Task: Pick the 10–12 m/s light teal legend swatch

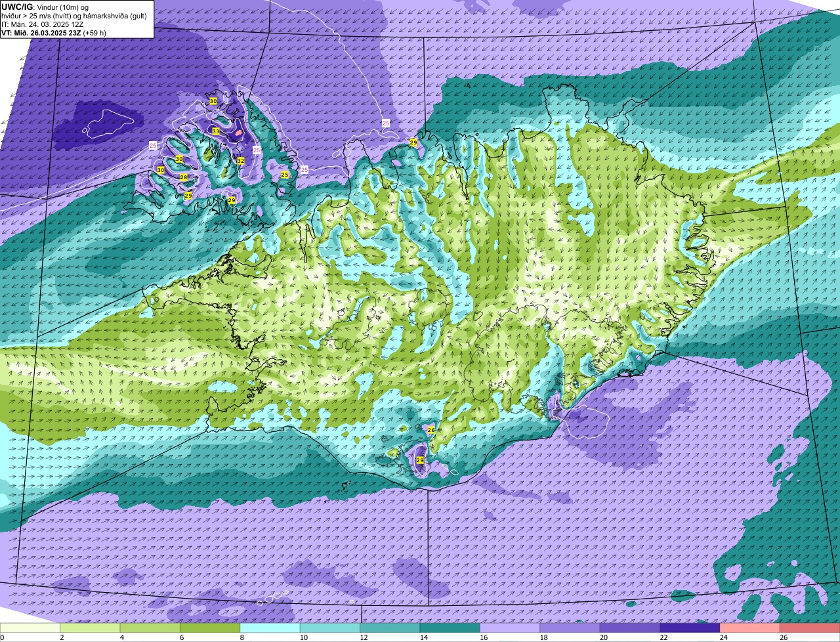Action: 330,628
